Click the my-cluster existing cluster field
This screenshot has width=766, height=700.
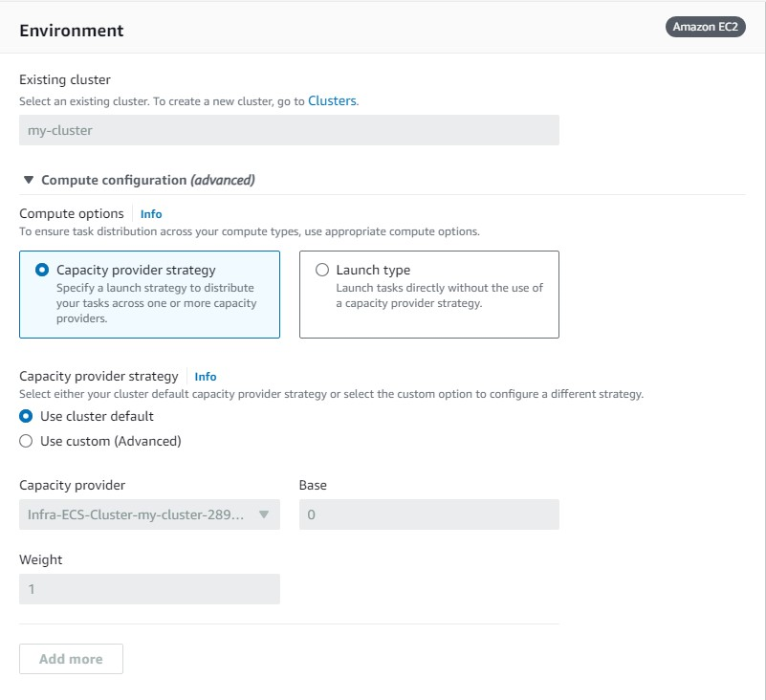(x=287, y=130)
